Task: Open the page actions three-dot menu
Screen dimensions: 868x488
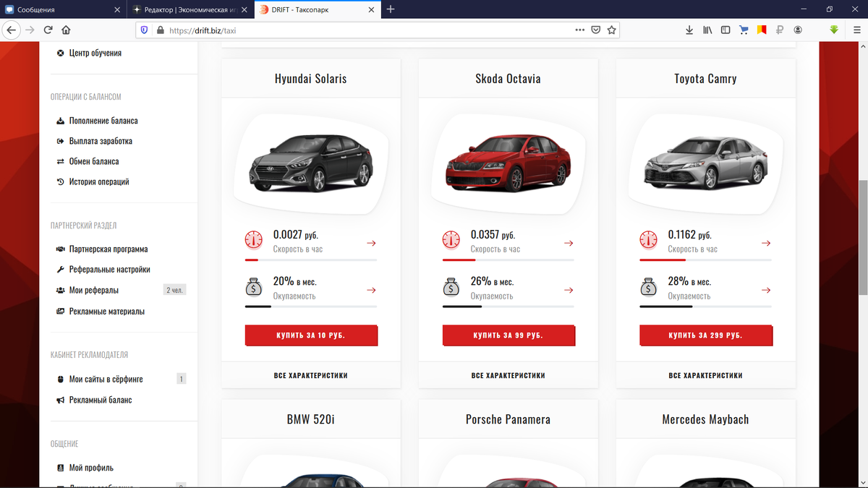Action: point(579,30)
